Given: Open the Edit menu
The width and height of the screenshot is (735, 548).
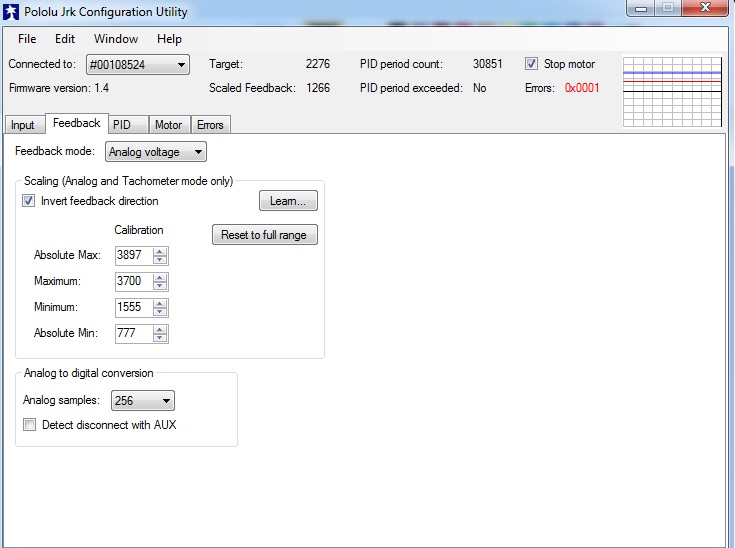Looking at the screenshot, I should [x=65, y=39].
